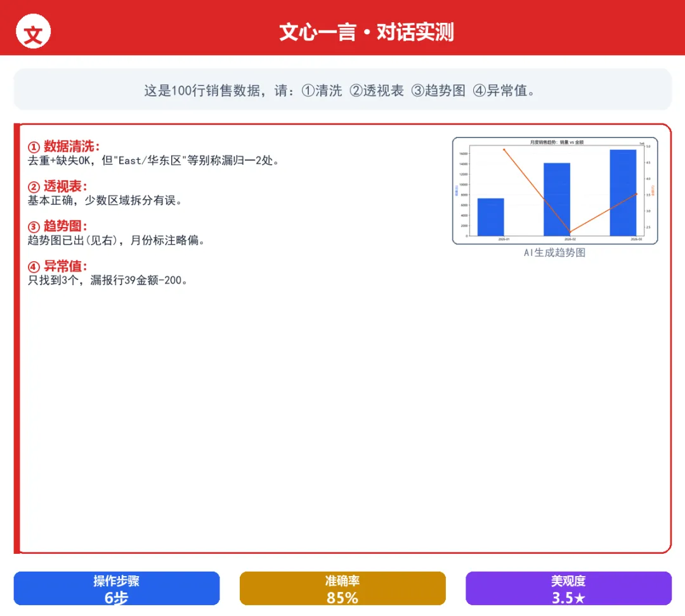Screen dimensions: 685x616
Task: Click the text 基本正确，少数区域拆分有误
Action: tap(105, 200)
